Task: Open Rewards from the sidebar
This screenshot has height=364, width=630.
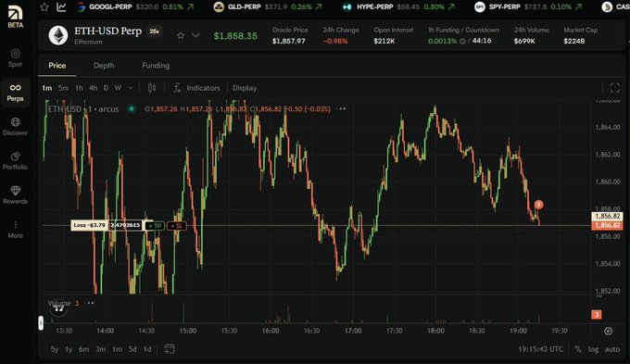Action: pos(15,195)
